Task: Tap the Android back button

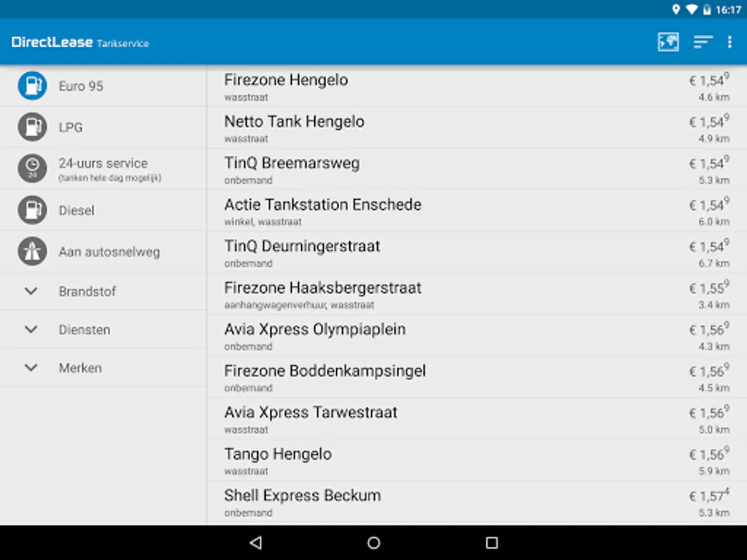Action: [x=255, y=543]
